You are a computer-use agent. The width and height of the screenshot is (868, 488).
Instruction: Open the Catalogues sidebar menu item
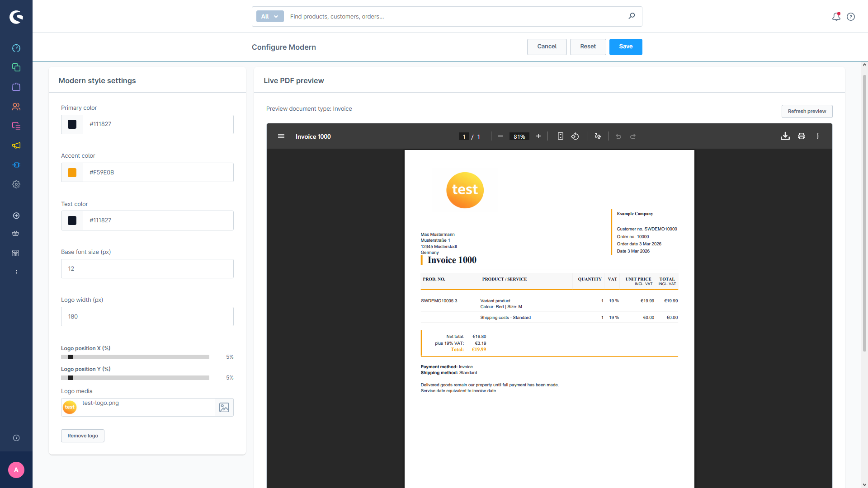16,67
